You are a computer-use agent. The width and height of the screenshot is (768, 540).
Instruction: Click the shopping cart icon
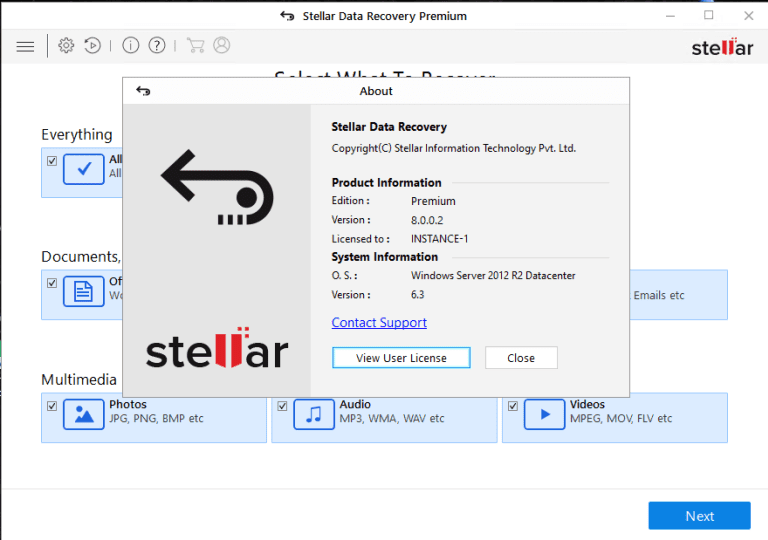tap(195, 46)
